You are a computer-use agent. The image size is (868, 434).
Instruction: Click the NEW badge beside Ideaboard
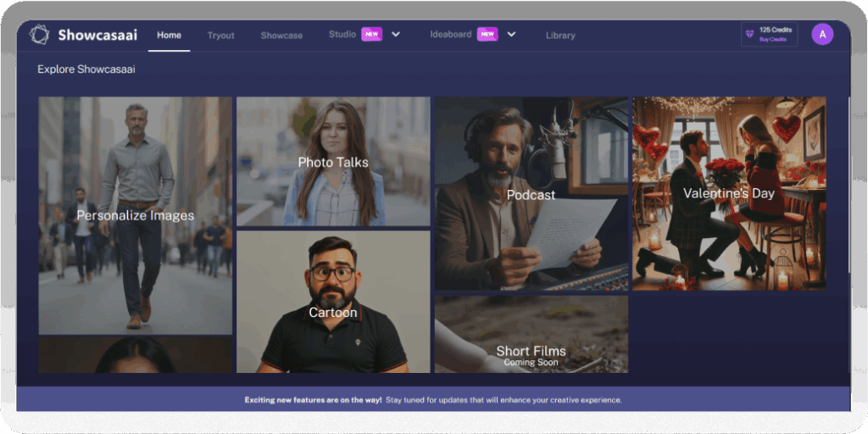click(x=487, y=34)
